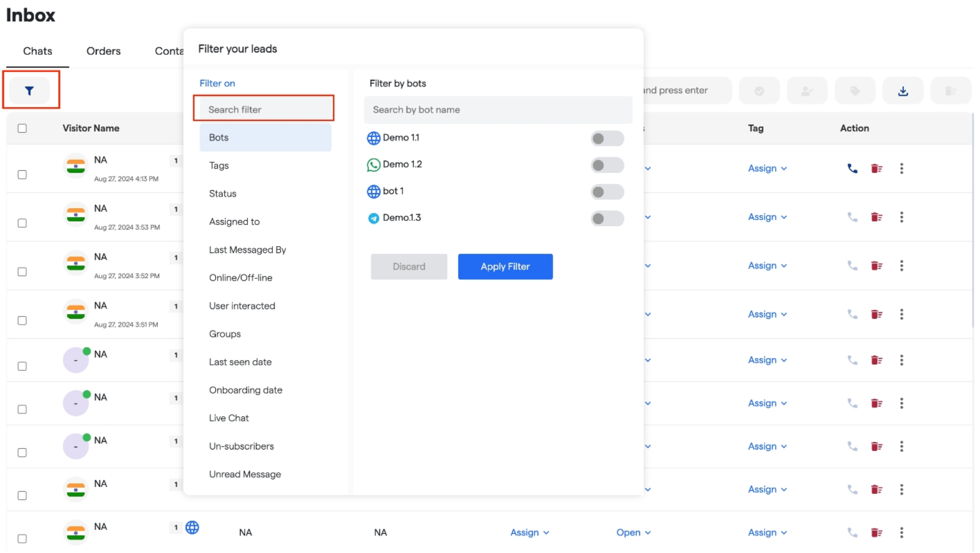Open the tag Assign dropdown in the 4:13 PM row
The width and height of the screenshot is (980, 553).
767,169
